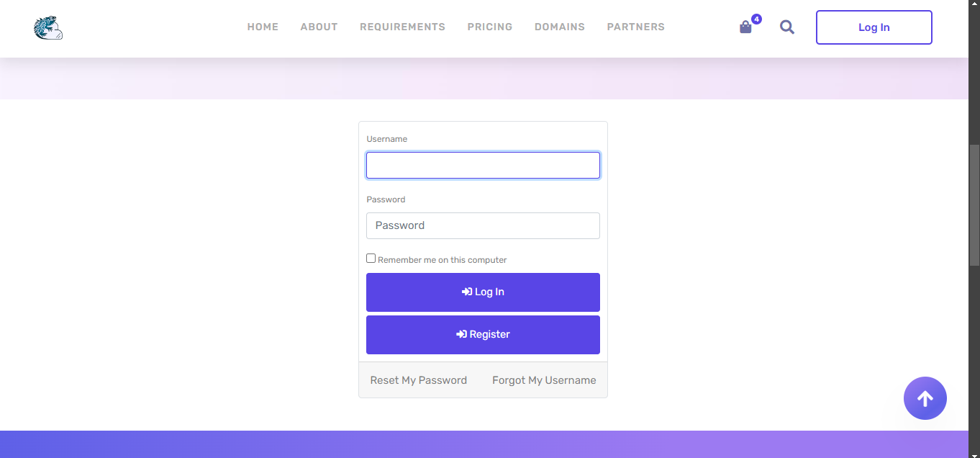The height and width of the screenshot is (458, 980).
Task: Focus the Username text field
Action: coord(483,166)
